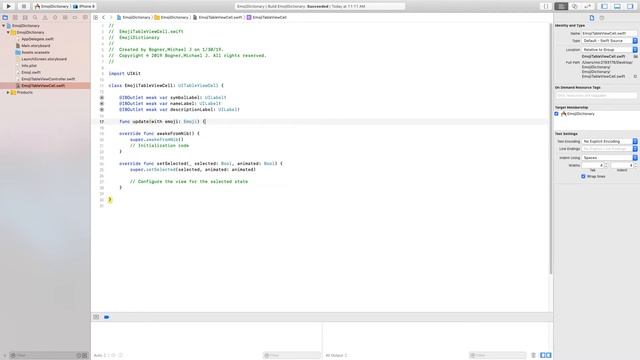Clear the console with the trash icon
Viewport: 640px width, 360px height.
coord(533,355)
